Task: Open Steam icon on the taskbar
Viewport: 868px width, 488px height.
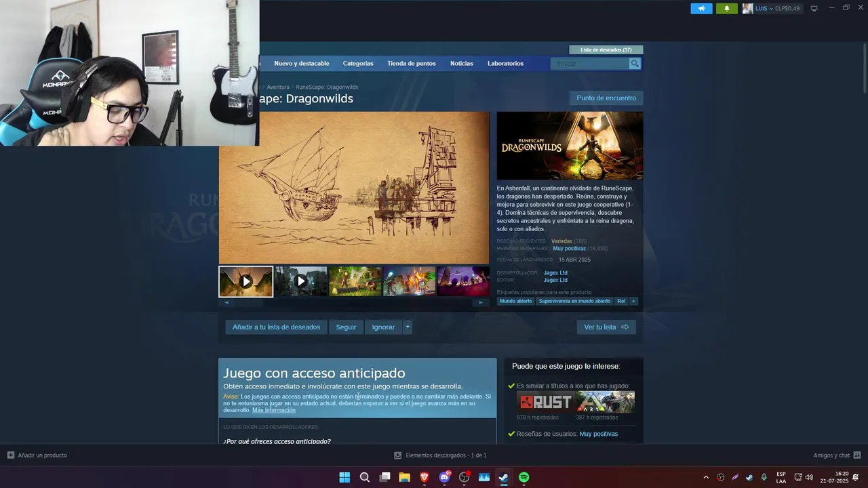Action: (504, 477)
